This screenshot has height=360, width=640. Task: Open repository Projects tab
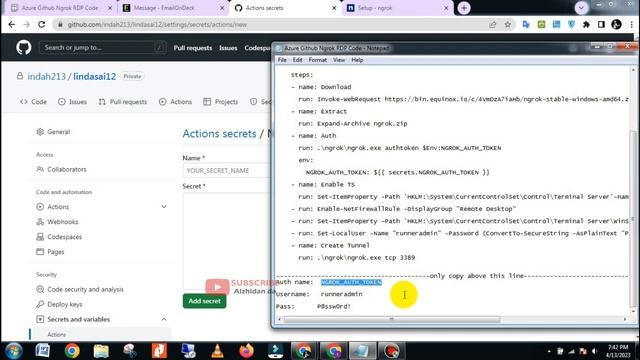tap(221, 102)
